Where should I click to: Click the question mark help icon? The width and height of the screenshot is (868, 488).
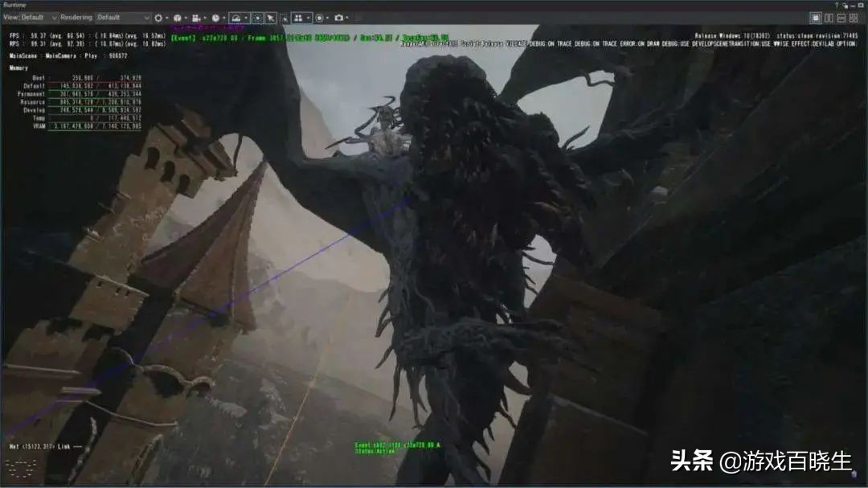(837, 5)
